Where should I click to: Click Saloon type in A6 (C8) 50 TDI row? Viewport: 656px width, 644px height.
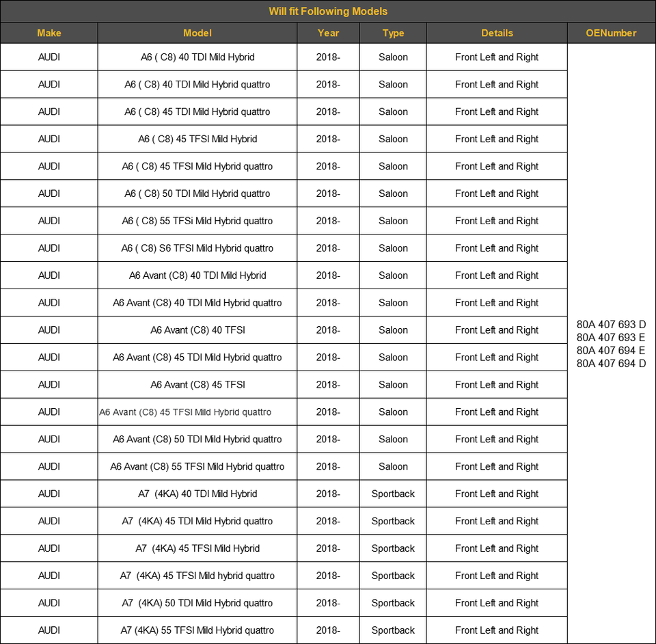[x=393, y=193]
